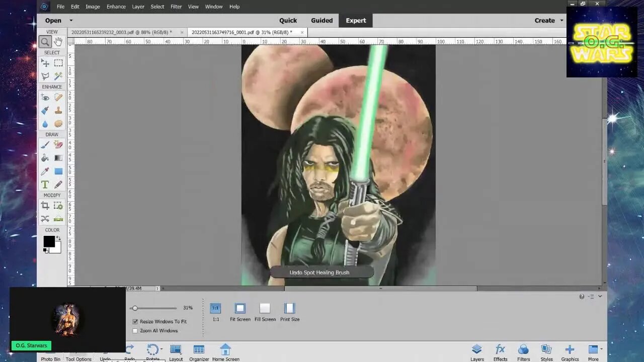Select the Zoom tool in toolbox
Screen dimensions: 644x362
coord(45,42)
